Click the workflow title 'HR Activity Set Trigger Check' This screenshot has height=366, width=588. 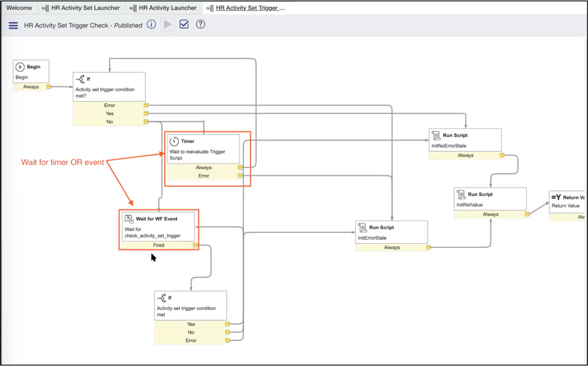coord(66,25)
